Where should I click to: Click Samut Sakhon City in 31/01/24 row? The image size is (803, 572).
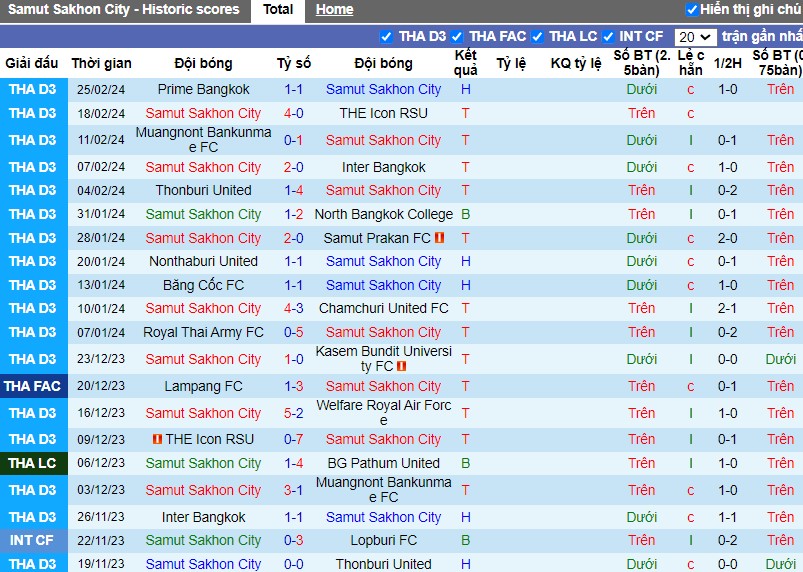(x=203, y=214)
